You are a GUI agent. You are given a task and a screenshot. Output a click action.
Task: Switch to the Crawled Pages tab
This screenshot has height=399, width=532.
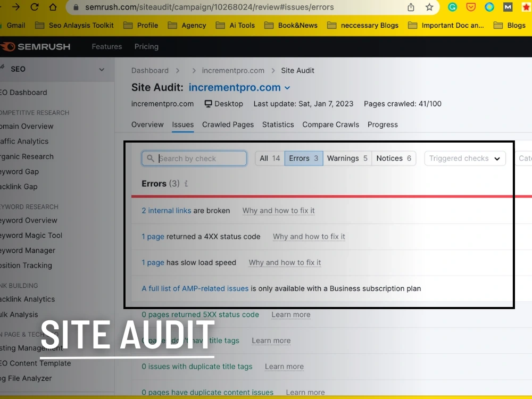[x=228, y=124]
